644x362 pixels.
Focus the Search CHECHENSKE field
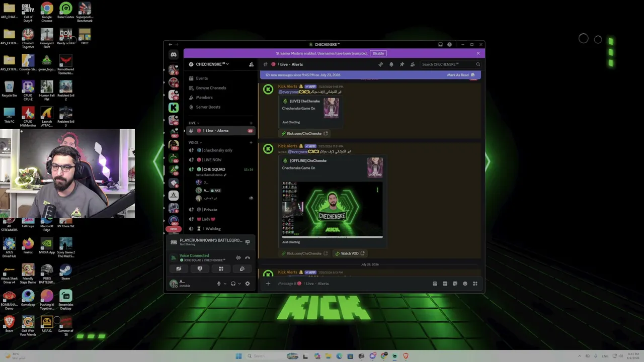[450, 64]
